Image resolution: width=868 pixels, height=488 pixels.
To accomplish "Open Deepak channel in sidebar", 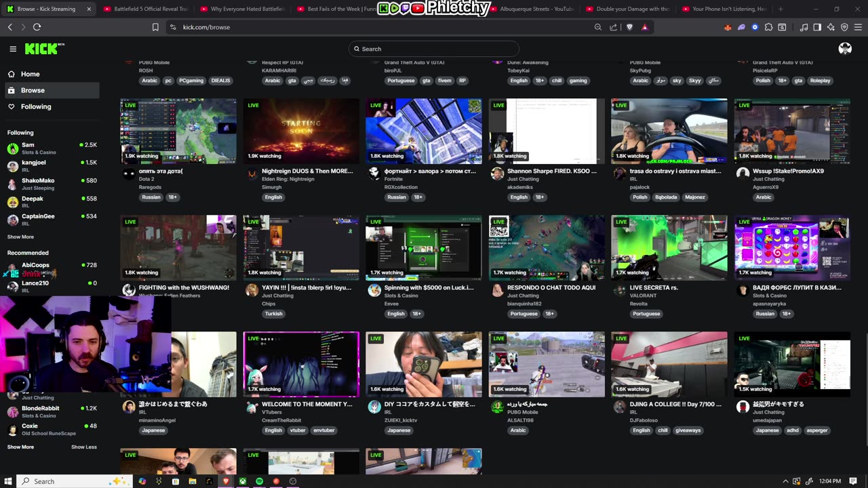I will (52, 202).
